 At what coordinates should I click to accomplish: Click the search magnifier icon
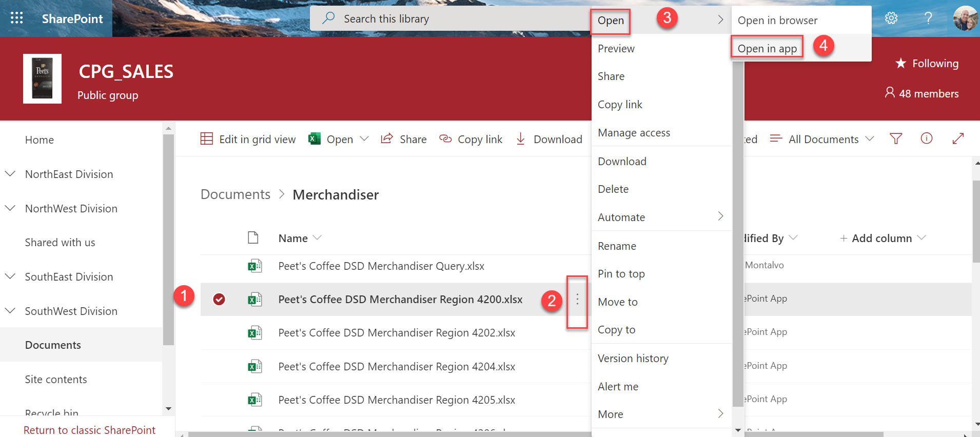(328, 18)
